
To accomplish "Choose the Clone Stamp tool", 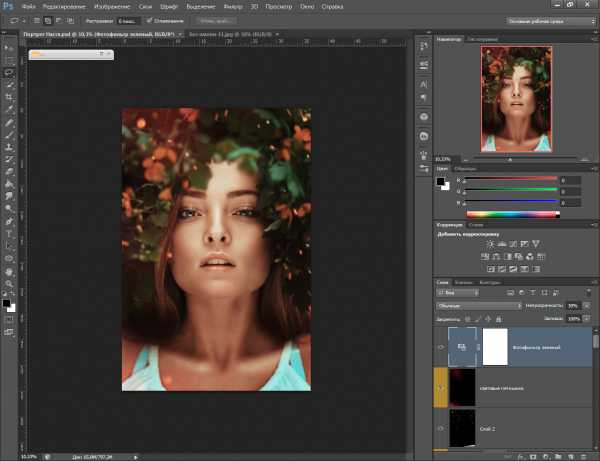I will (9, 147).
